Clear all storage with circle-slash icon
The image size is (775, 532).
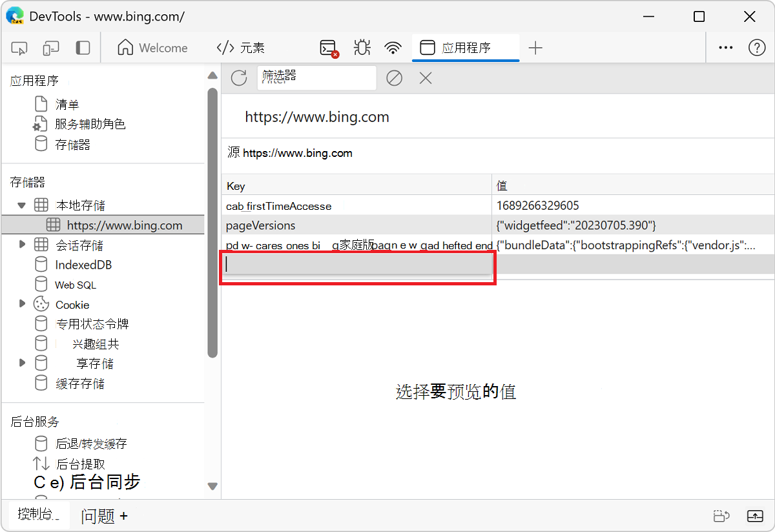tap(394, 78)
